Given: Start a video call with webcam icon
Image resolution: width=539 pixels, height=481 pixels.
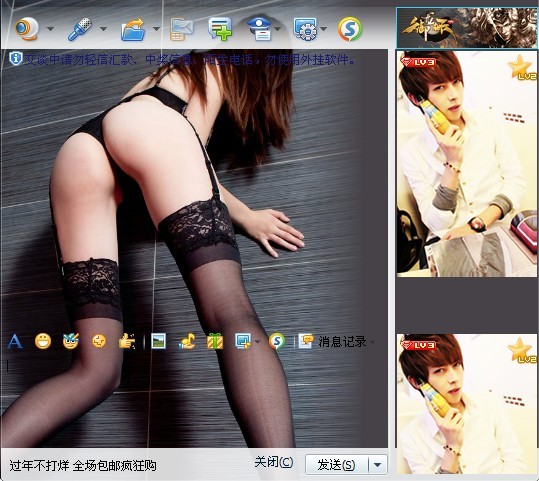Looking at the screenshot, I should [27, 29].
